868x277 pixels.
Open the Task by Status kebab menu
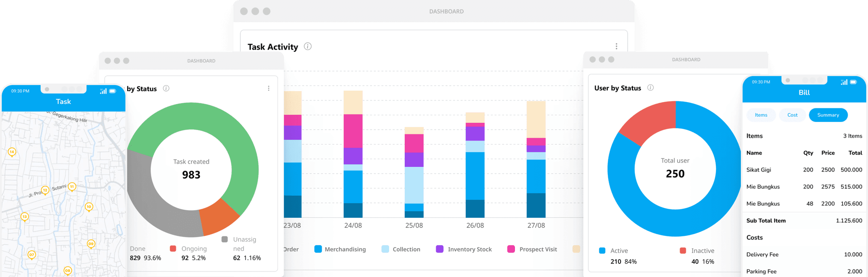coord(268,89)
